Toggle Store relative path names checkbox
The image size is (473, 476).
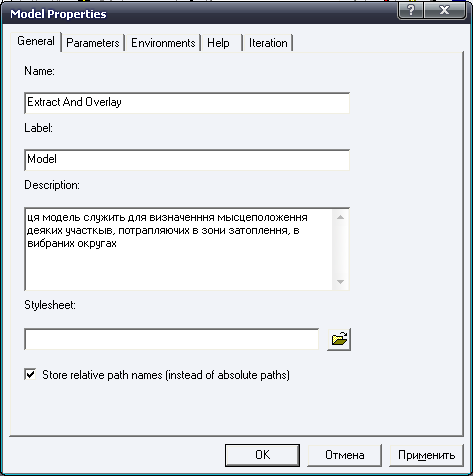(x=30, y=374)
